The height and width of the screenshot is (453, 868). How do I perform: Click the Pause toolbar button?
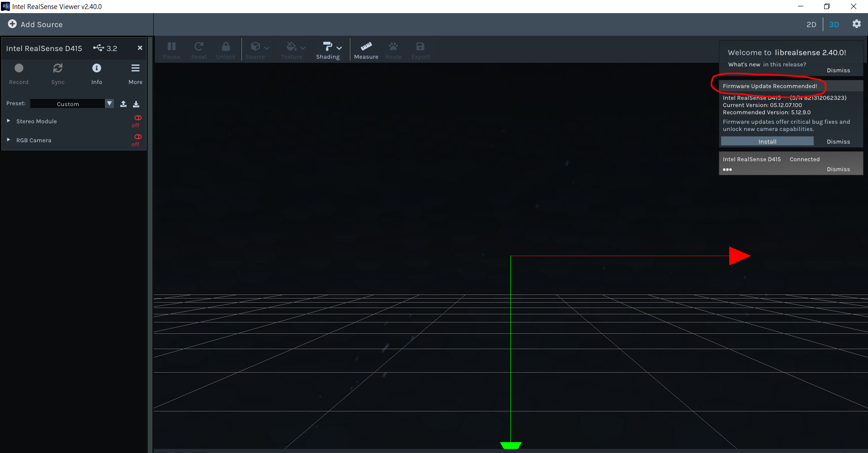pyautogui.click(x=172, y=50)
